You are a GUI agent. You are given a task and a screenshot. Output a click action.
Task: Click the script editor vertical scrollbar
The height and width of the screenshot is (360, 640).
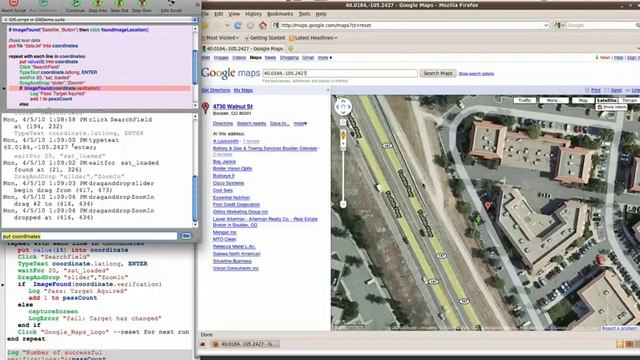pos(195,67)
